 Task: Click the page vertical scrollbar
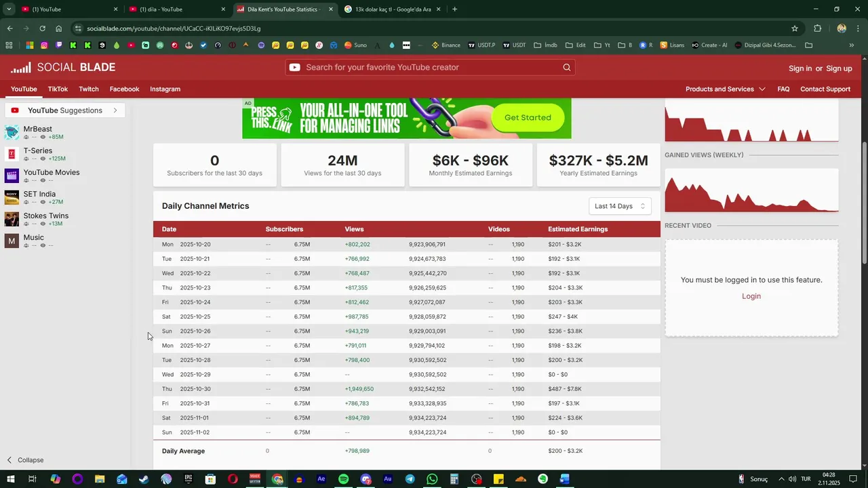[864, 203]
